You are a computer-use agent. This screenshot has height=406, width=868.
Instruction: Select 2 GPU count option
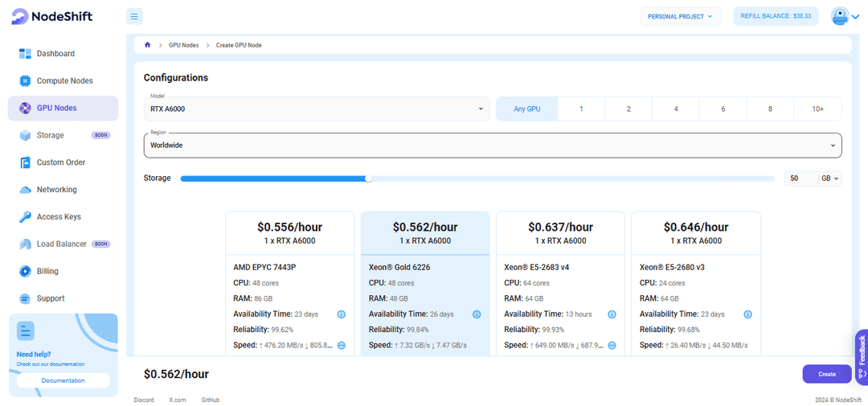tap(628, 109)
